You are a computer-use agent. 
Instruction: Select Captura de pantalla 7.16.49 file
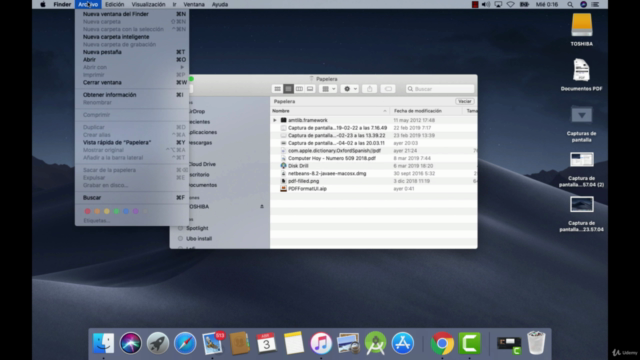click(337, 128)
